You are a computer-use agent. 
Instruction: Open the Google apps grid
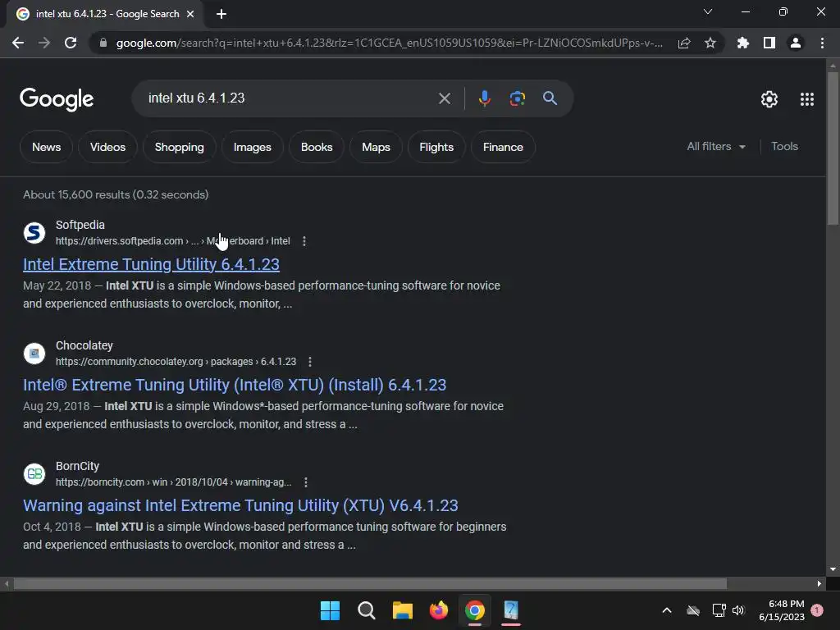click(807, 99)
